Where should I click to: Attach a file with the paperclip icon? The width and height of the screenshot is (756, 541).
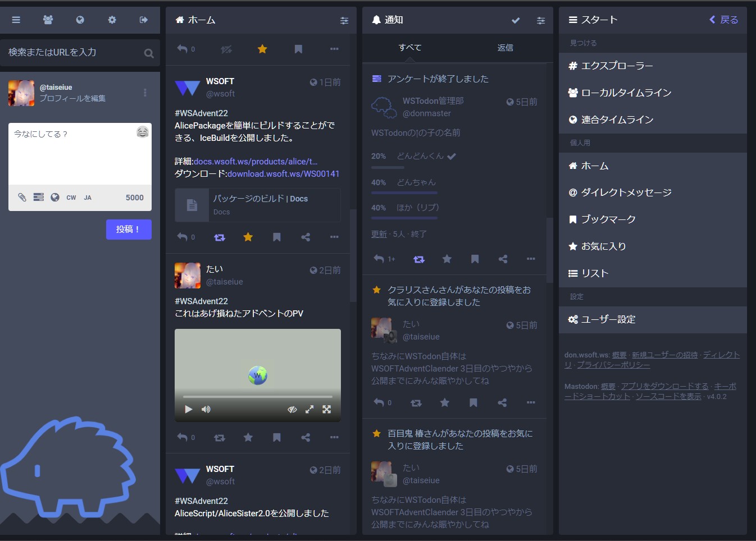point(22,197)
